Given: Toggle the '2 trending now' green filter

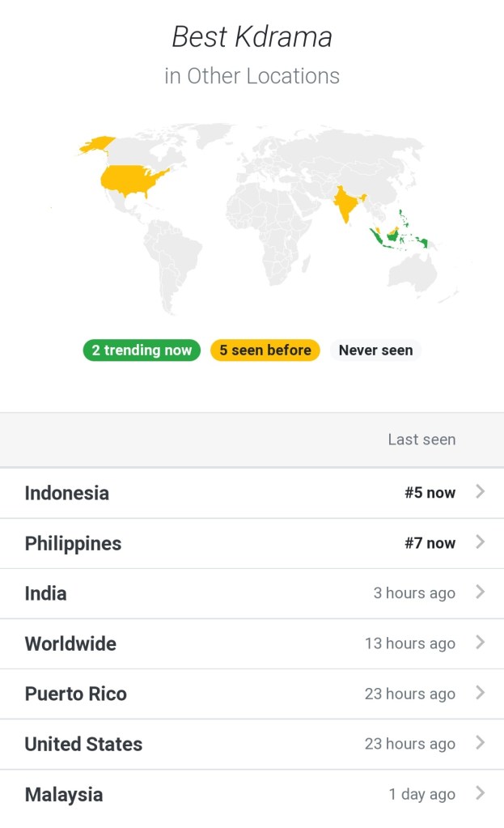Looking at the screenshot, I should [142, 350].
